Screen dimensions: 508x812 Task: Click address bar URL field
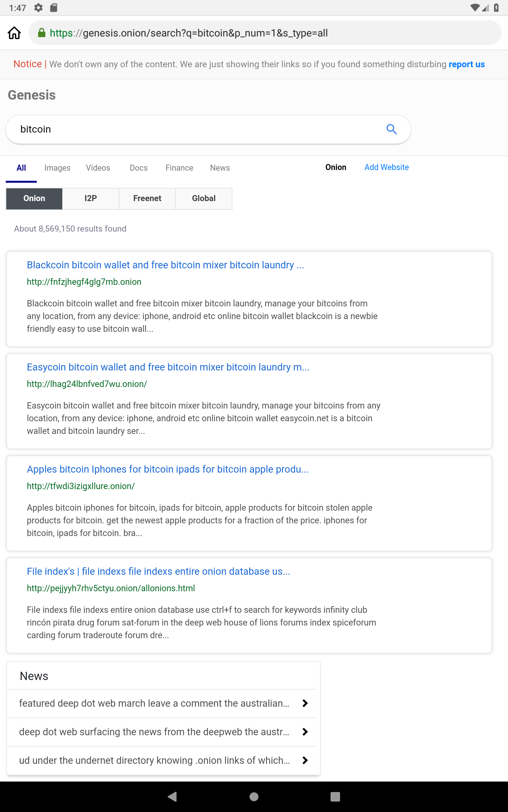pyautogui.click(x=265, y=33)
